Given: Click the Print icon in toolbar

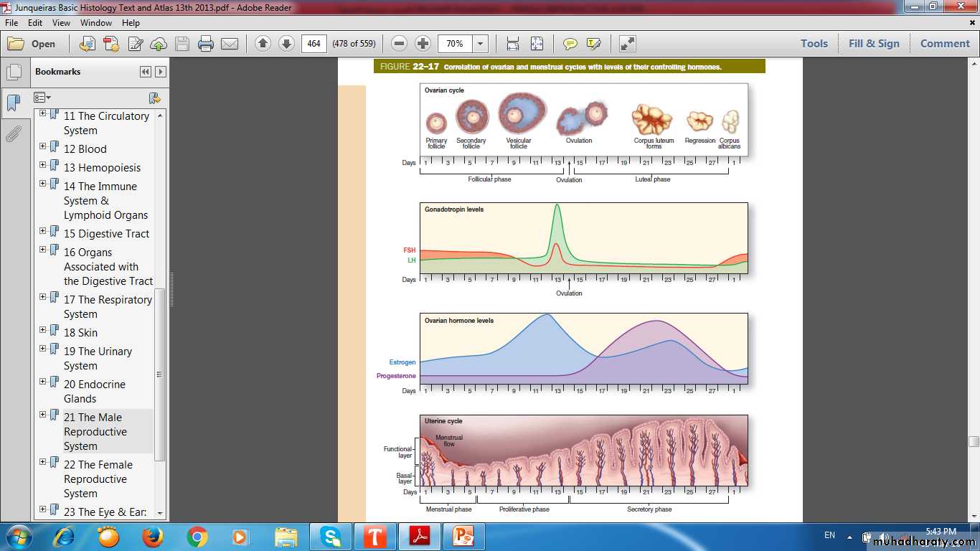Looking at the screenshot, I should click(206, 44).
